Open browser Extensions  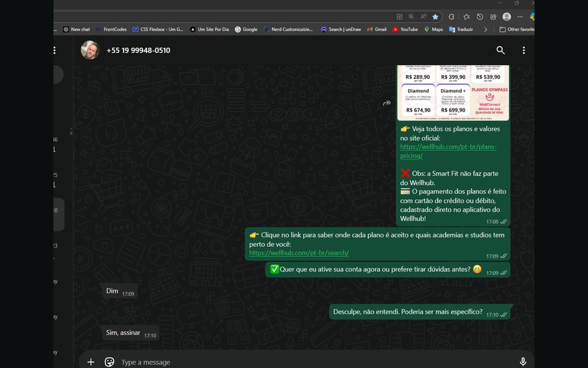click(452, 17)
